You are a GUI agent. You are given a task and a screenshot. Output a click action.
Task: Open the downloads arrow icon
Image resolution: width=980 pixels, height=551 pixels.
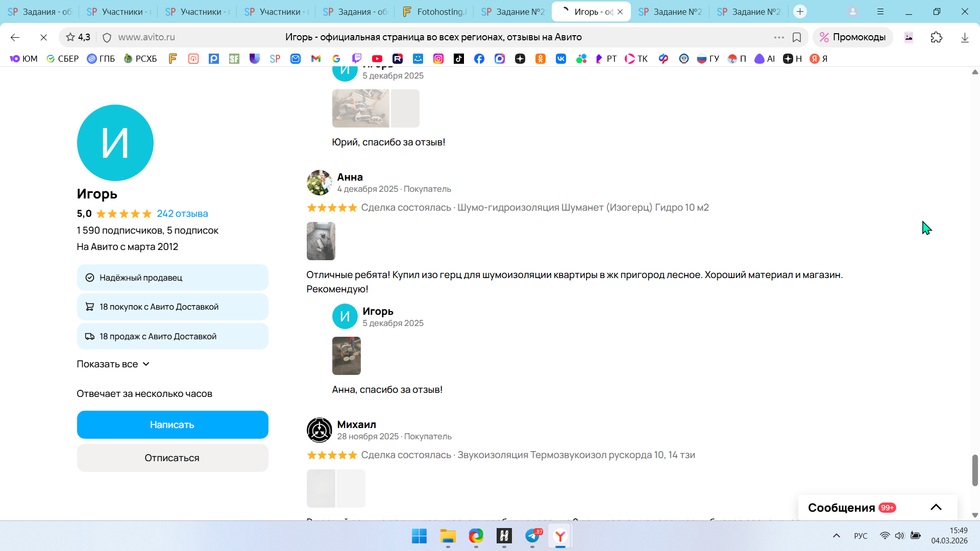coord(964,37)
